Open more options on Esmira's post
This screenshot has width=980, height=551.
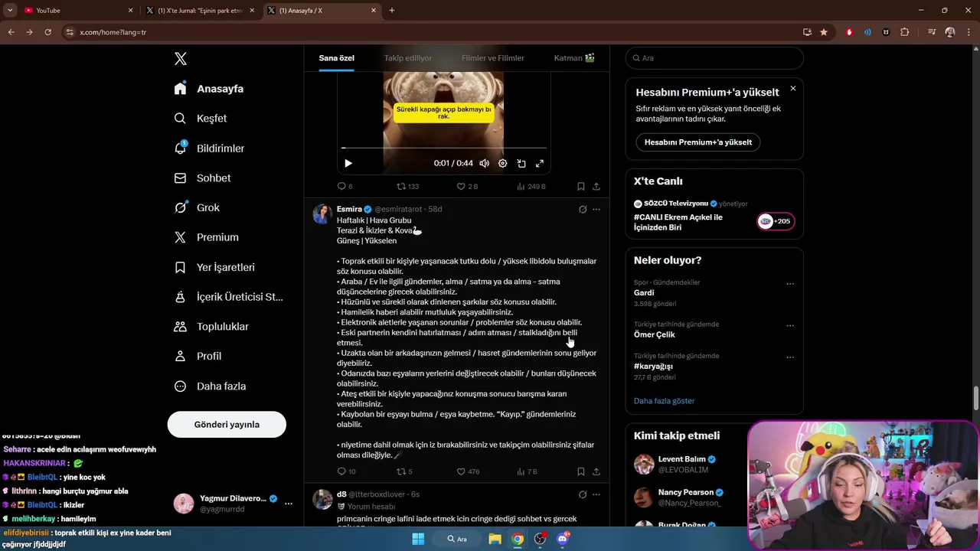(x=596, y=210)
